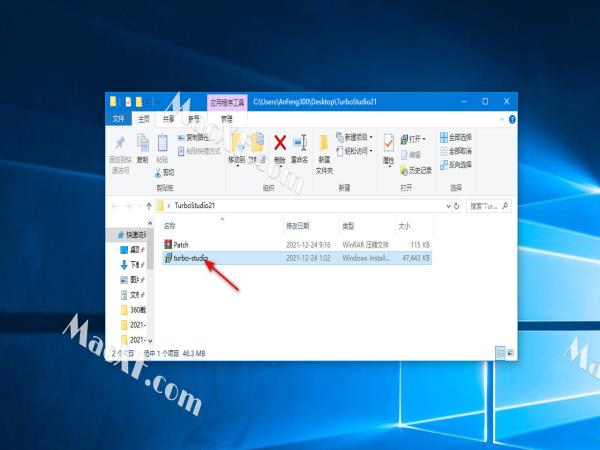Select Paste shortcut in ribbon
This screenshot has width=600, height=450.
tap(199, 151)
